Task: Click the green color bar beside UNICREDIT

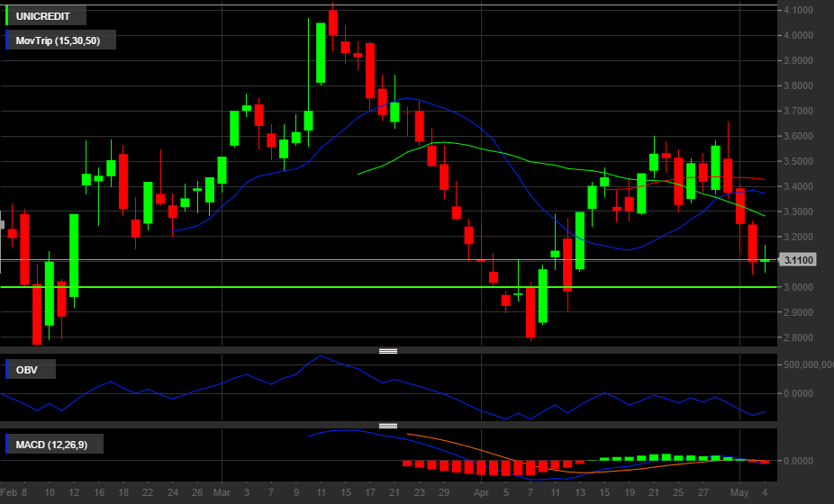Action: click(x=8, y=15)
